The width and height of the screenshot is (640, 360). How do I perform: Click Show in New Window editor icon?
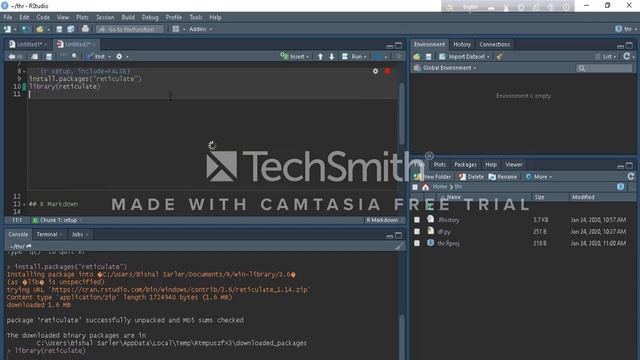35,57
